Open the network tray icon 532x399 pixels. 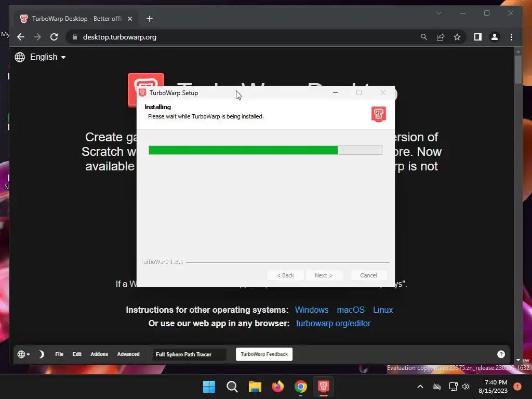click(x=453, y=387)
